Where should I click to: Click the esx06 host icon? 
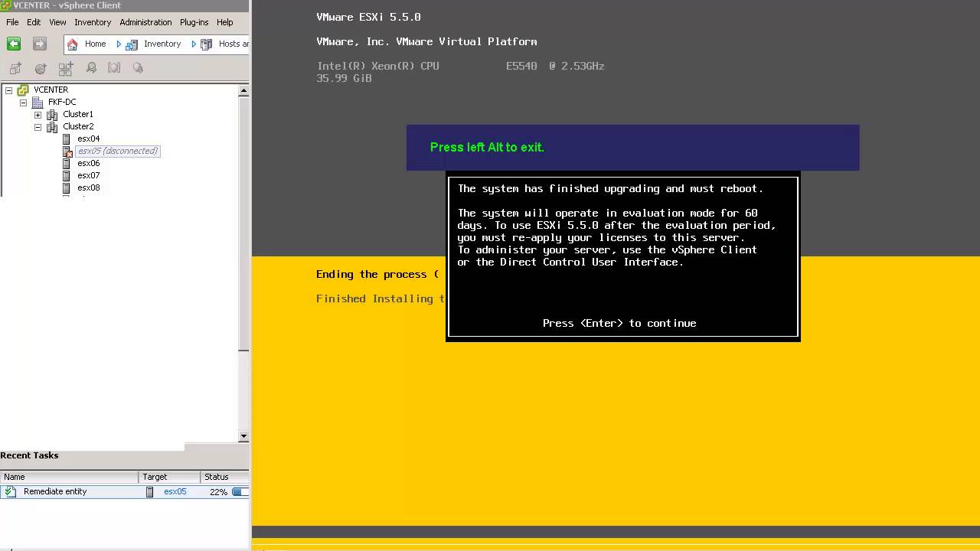[x=67, y=163]
